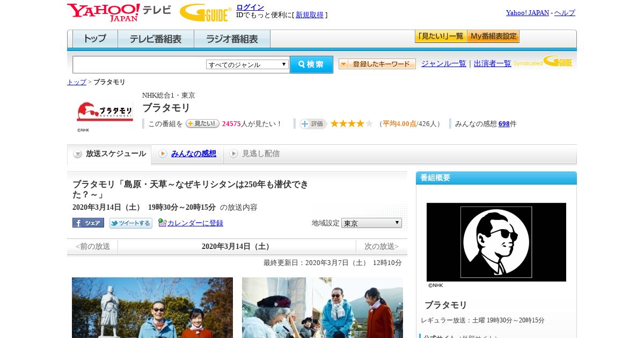This screenshot has width=644, height=338.
Task: Switch to the テレビ番組表 tab
Action: coord(156,39)
